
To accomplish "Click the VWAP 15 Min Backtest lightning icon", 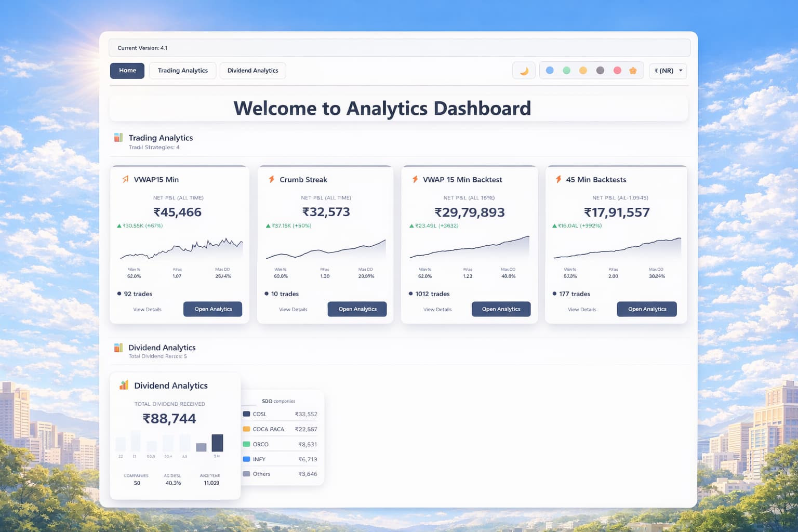I will [415, 179].
